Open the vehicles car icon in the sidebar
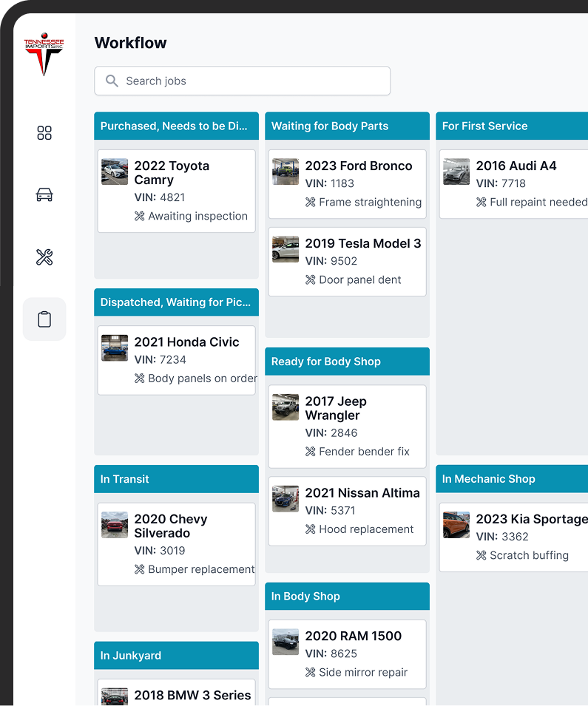The image size is (588, 706). [x=44, y=194]
